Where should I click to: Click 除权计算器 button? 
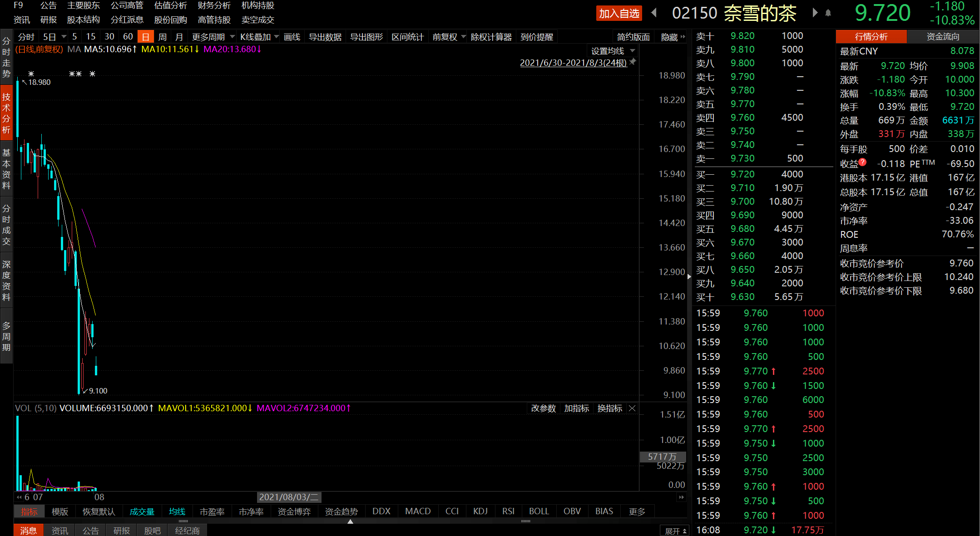point(491,37)
